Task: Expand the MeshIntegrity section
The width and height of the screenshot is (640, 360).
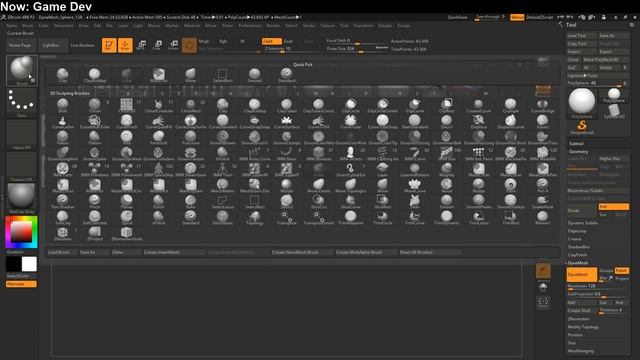Action: coord(581,351)
